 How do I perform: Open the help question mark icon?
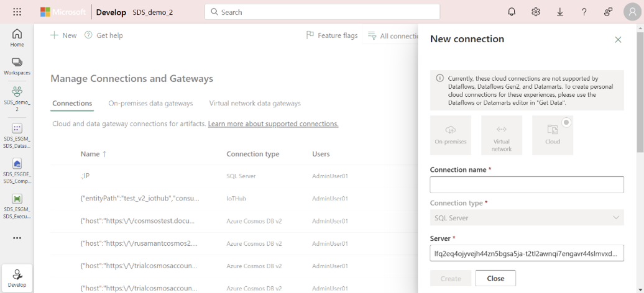(584, 12)
